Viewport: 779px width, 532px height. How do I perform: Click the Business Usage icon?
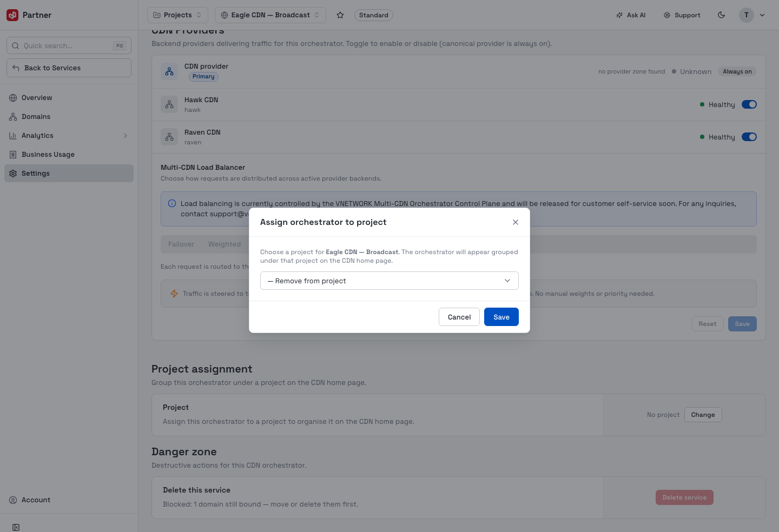tap(13, 155)
